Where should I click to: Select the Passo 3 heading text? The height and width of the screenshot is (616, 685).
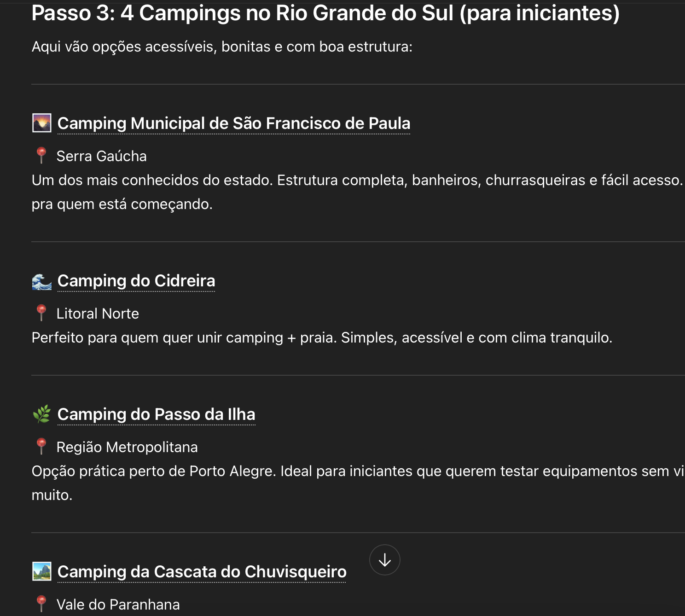point(325,13)
